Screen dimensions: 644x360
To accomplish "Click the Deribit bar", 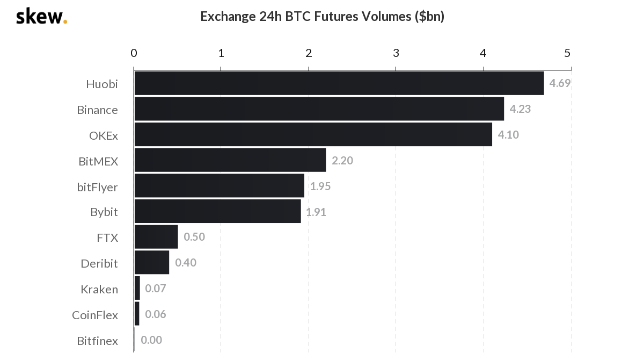I will coord(151,263).
